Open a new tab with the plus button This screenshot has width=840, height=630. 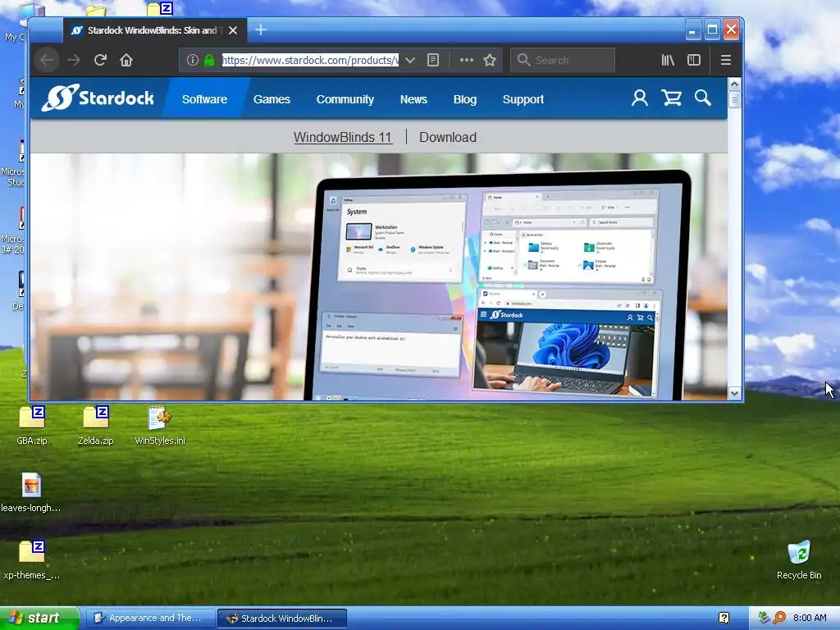tap(260, 30)
